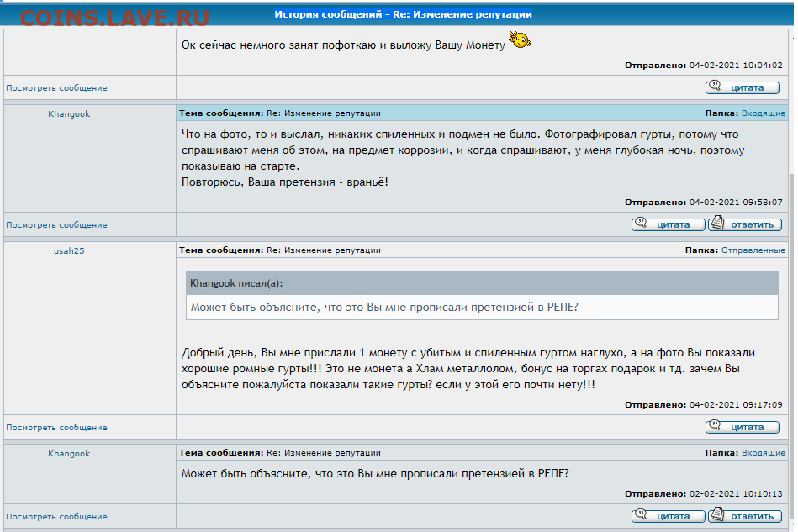Click the winking smiley emoticon

coord(520,40)
